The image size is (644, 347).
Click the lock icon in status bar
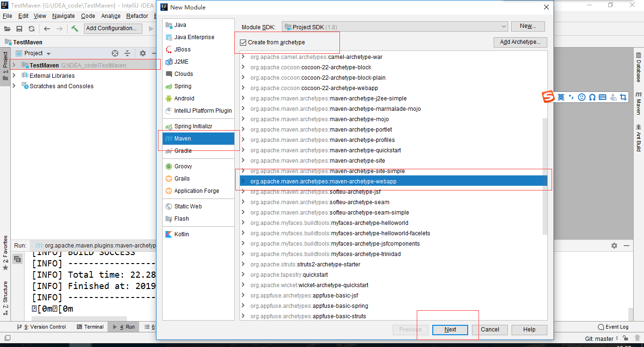coord(625,338)
